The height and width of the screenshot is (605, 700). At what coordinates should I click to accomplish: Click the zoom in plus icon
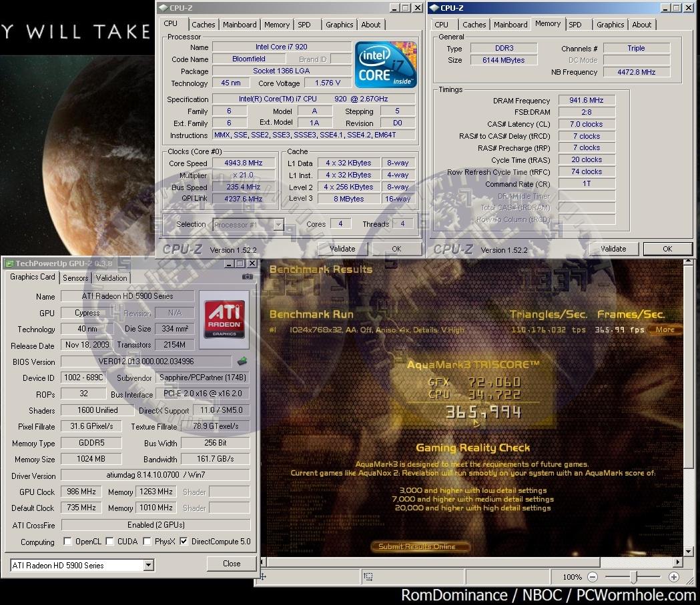pyautogui.click(x=674, y=577)
